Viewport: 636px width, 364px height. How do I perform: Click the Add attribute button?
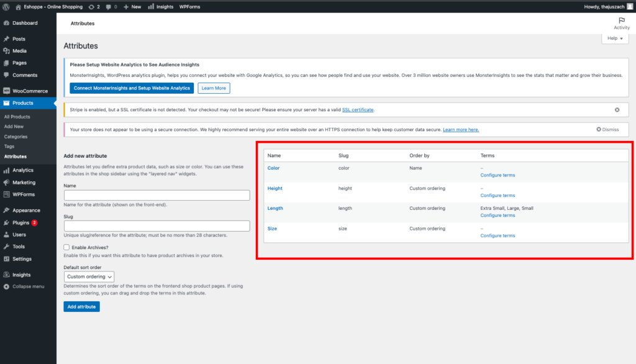(x=81, y=307)
